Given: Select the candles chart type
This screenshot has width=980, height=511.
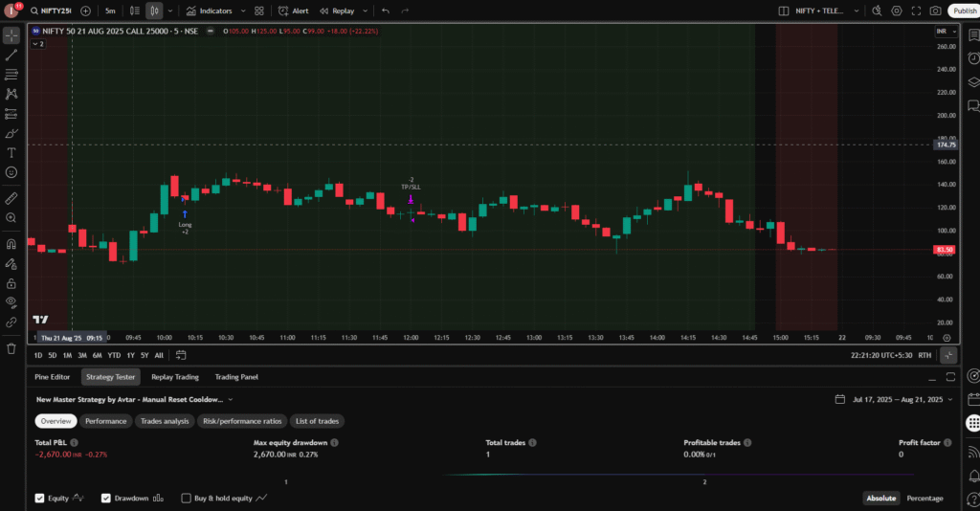Looking at the screenshot, I should (x=154, y=11).
